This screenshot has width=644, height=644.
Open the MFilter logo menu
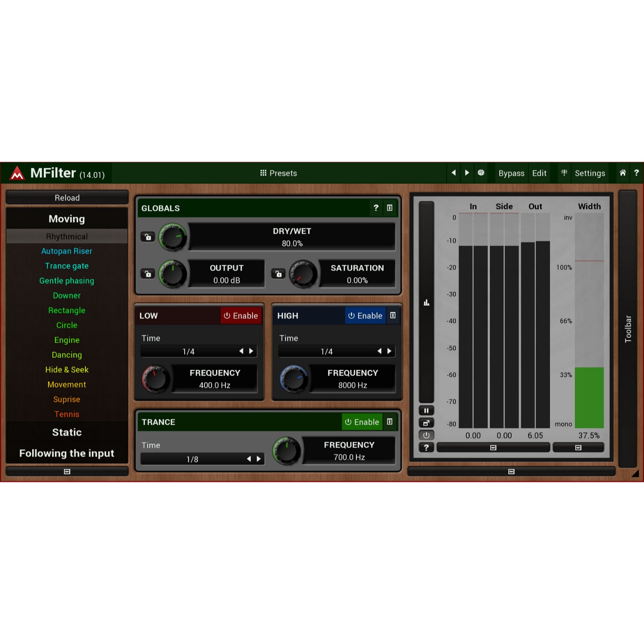click(x=17, y=173)
